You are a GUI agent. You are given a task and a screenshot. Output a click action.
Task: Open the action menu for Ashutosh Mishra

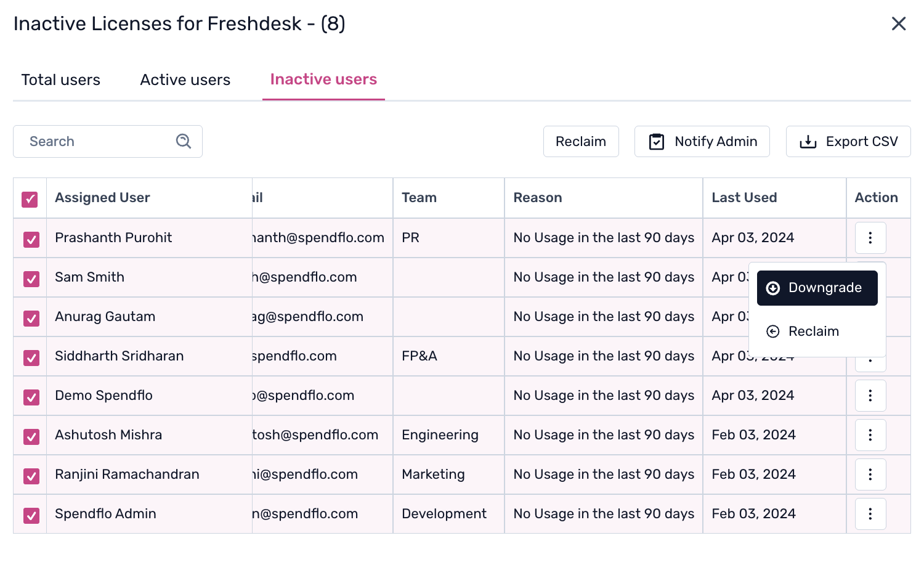click(x=870, y=435)
